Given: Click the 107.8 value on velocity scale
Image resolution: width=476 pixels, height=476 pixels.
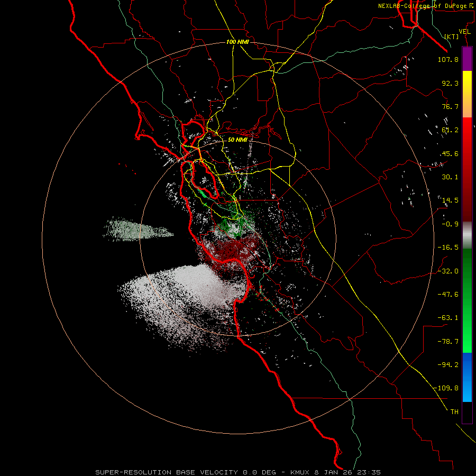Looking at the screenshot, I should tap(448, 59).
